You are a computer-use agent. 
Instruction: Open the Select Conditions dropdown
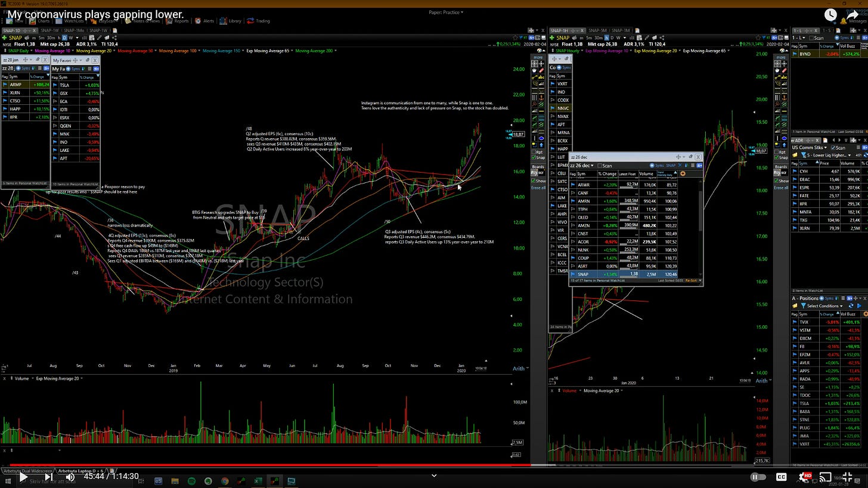click(x=825, y=306)
